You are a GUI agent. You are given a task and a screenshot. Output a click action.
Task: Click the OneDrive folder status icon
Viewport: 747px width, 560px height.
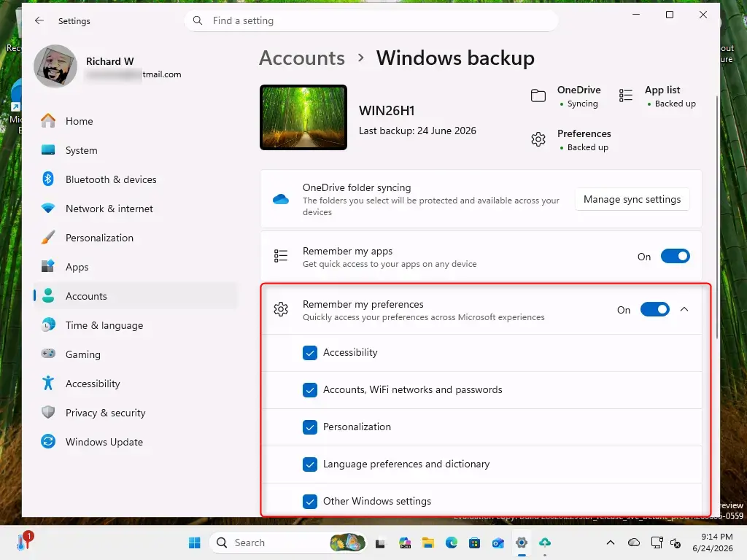point(538,96)
